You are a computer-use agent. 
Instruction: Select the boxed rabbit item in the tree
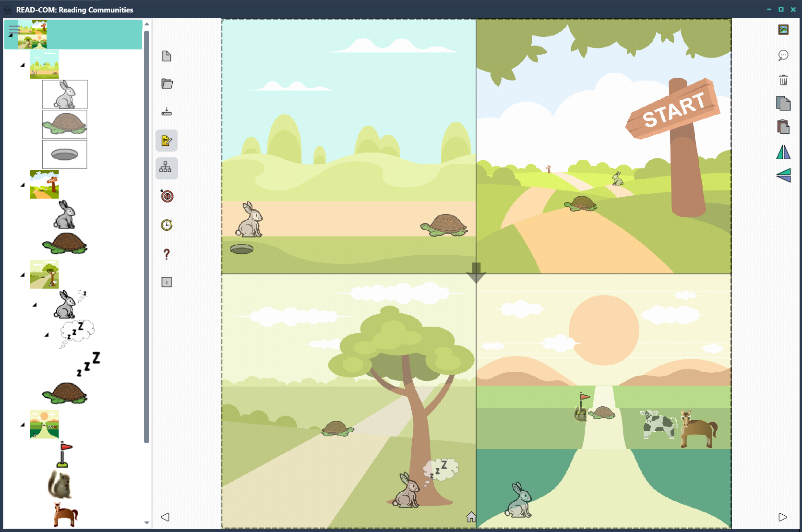(65, 95)
